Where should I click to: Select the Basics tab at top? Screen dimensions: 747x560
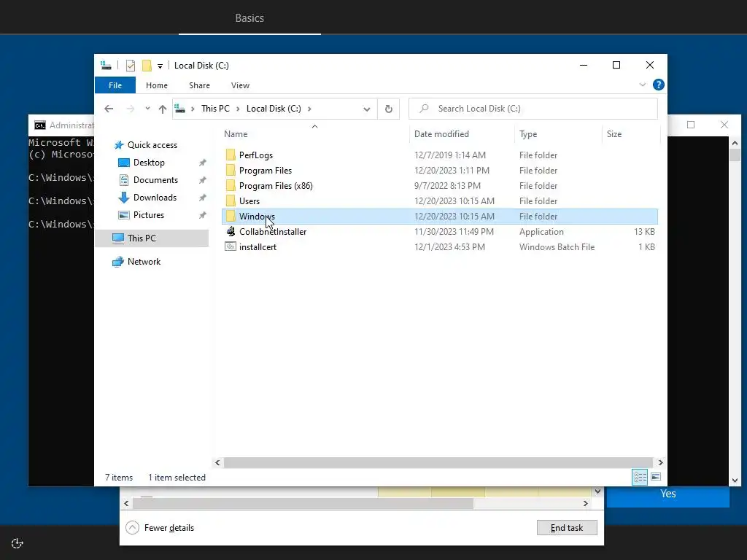click(249, 18)
